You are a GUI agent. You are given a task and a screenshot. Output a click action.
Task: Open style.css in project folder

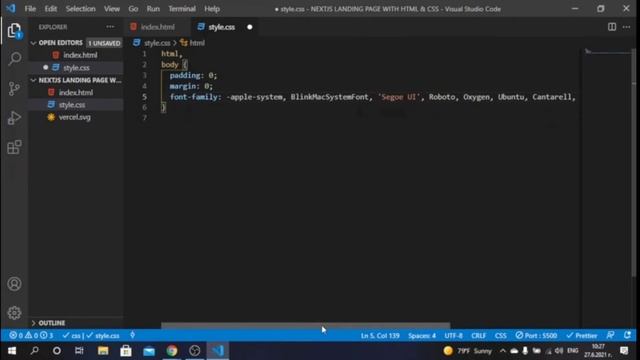tap(72, 105)
